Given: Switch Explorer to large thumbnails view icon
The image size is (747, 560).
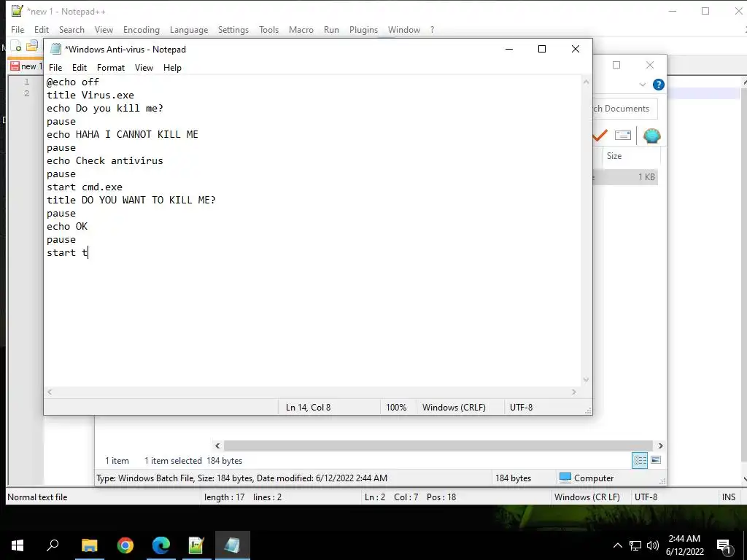Looking at the screenshot, I should (x=656, y=460).
